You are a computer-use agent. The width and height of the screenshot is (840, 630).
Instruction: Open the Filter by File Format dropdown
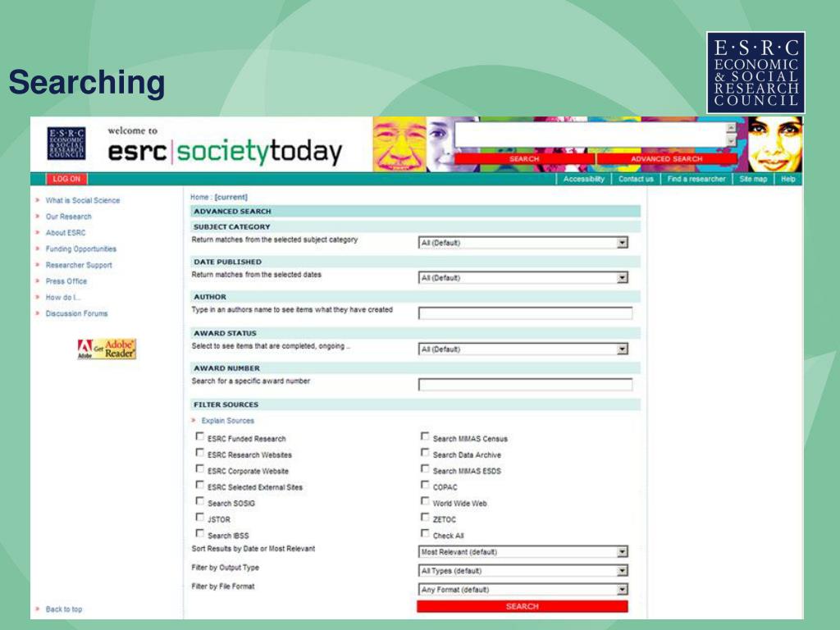tap(523, 589)
